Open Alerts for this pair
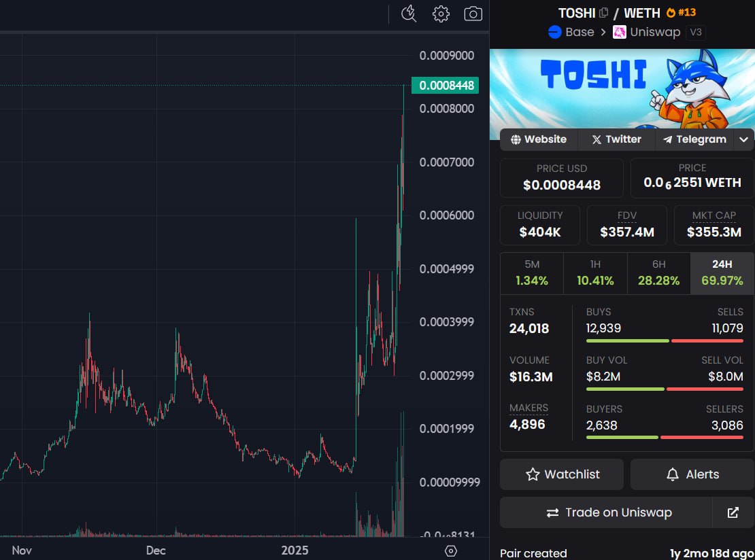Screen dimensions: 755x560 692,474
